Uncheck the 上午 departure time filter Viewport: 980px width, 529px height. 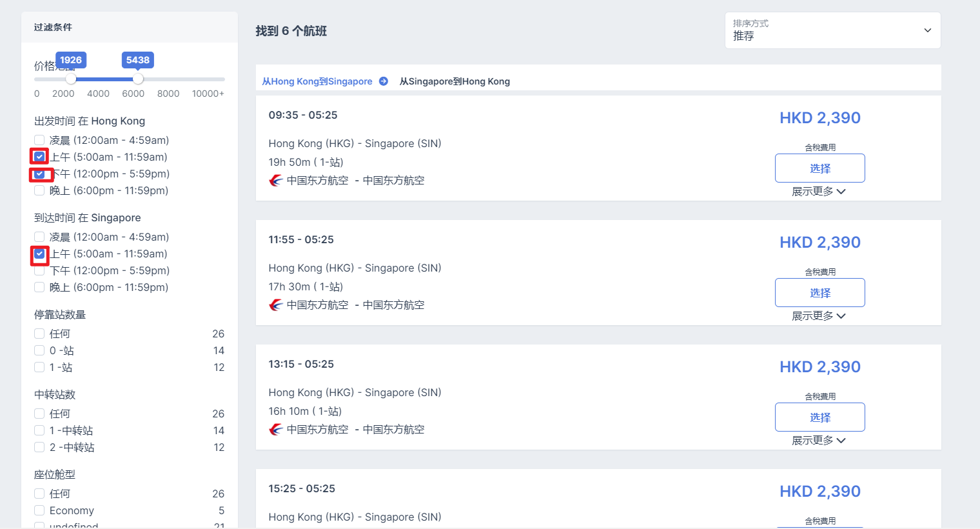(x=39, y=157)
